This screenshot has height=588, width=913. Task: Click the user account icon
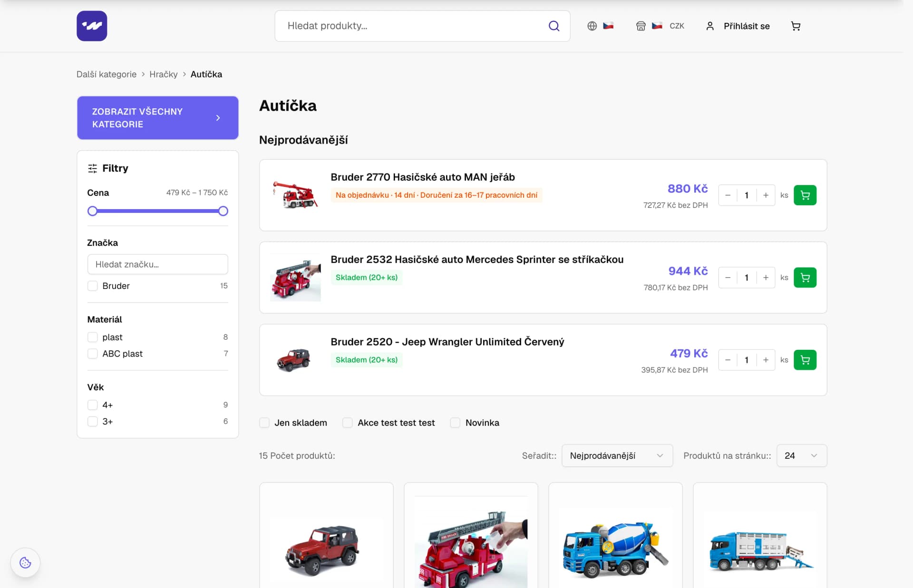(x=710, y=26)
